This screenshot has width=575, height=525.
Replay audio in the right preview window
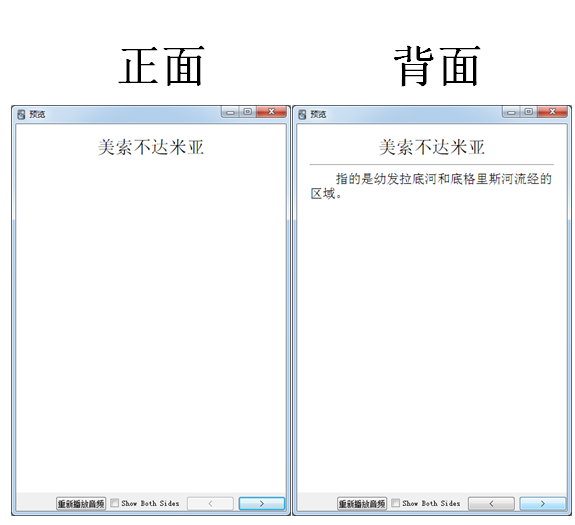coord(362,504)
